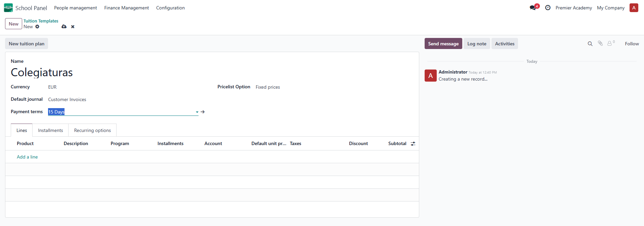Toggle optional columns settings in table header

tap(413, 144)
